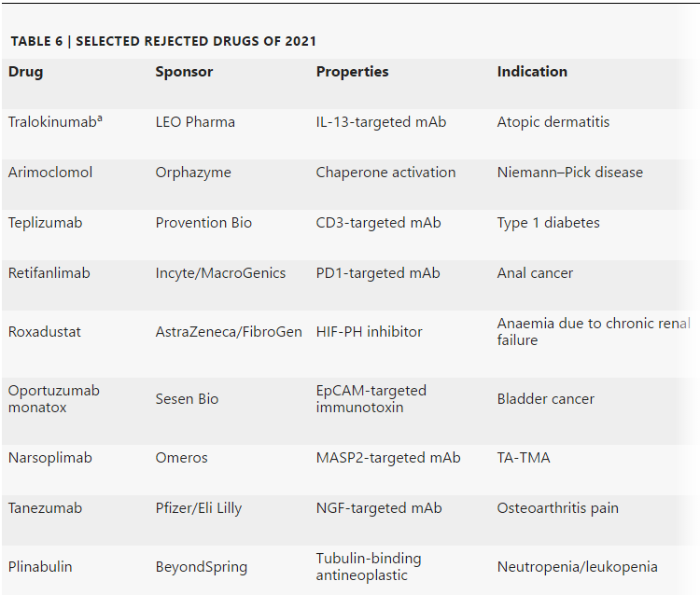Click the PD1-targeted mAb properties cell
Image resolution: width=700 pixels, height=595 pixels.
[x=377, y=273]
